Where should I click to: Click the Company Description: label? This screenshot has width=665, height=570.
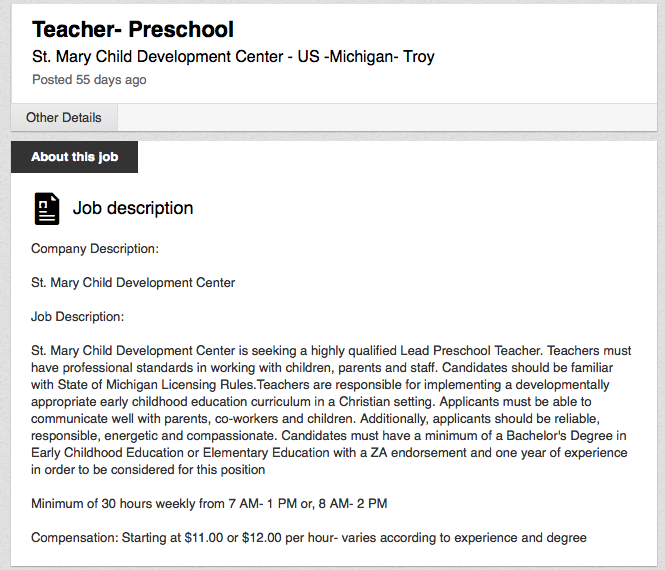click(x=95, y=248)
